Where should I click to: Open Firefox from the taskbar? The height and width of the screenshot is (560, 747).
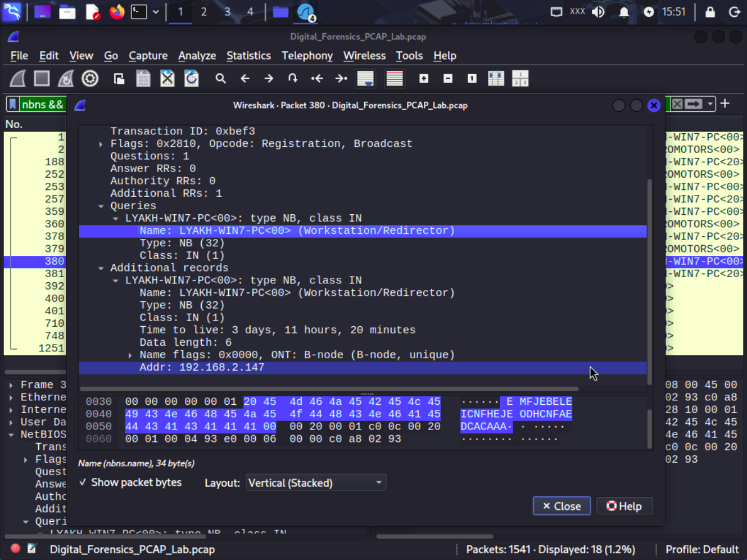(117, 12)
